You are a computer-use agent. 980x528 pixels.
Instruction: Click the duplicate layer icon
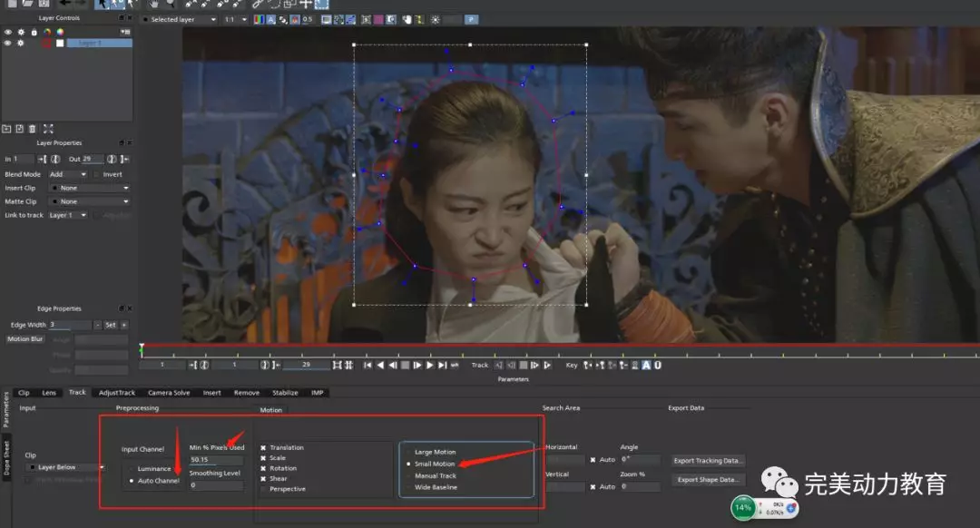pos(19,129)
